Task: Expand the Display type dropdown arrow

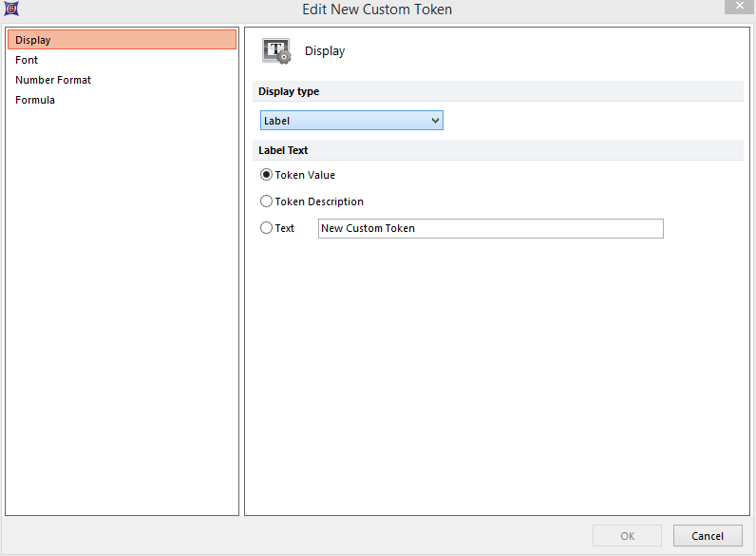Action: pos(435,121)
